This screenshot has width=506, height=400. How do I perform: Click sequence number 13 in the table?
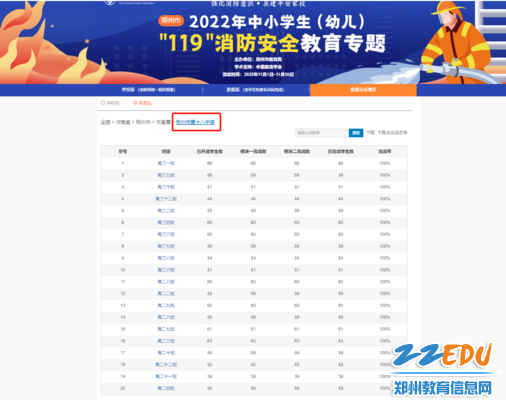(x=123, y=305)
